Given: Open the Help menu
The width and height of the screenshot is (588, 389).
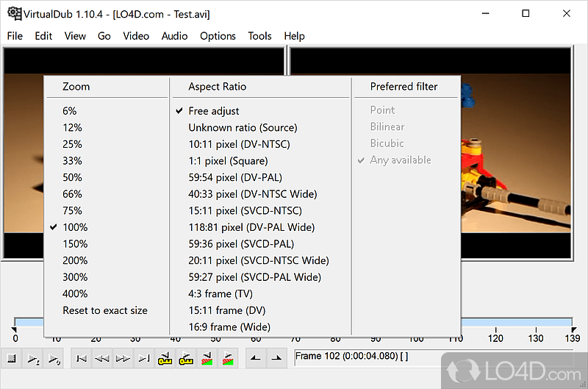Looking at the screenshot, I should pos(295,36).
